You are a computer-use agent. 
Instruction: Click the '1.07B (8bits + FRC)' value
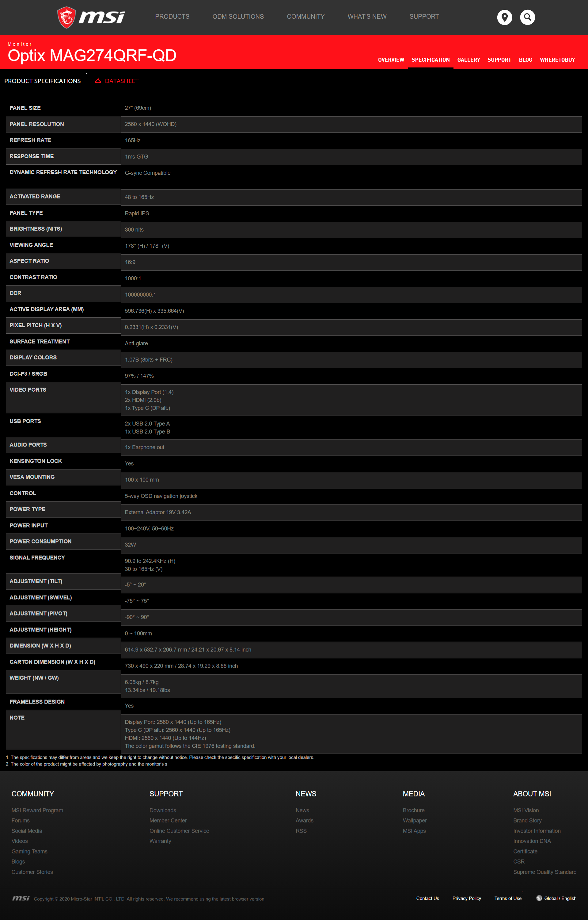click(149, 359)
